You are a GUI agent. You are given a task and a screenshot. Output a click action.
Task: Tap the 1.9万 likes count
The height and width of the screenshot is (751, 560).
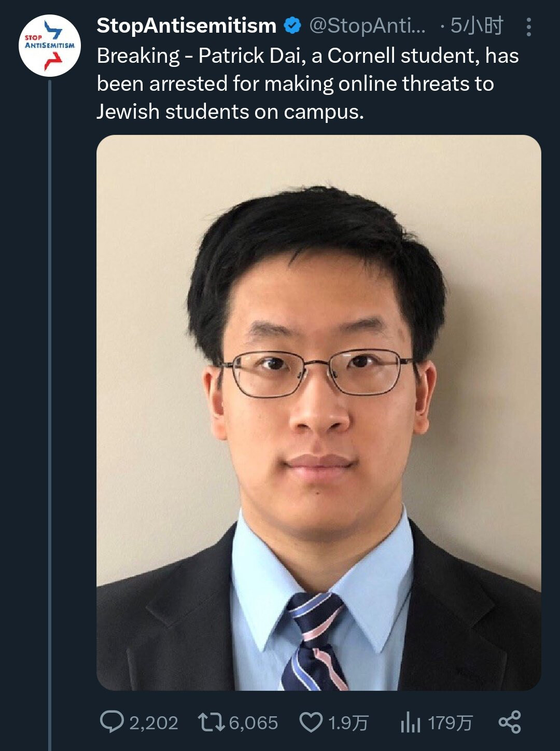pyautogui.click(x=348, y=722)
